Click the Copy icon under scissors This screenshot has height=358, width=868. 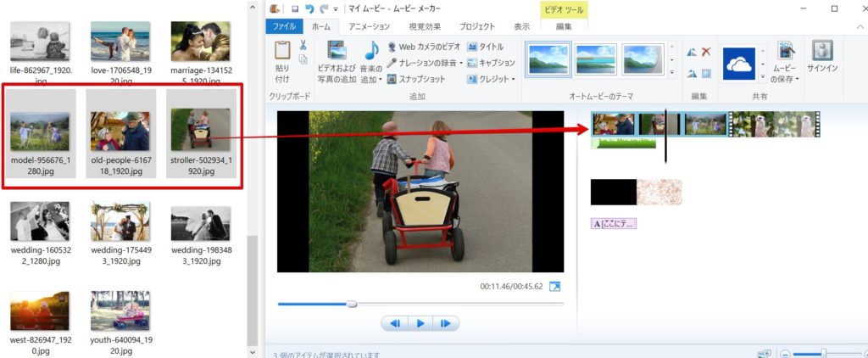click(x=303, y=60)
